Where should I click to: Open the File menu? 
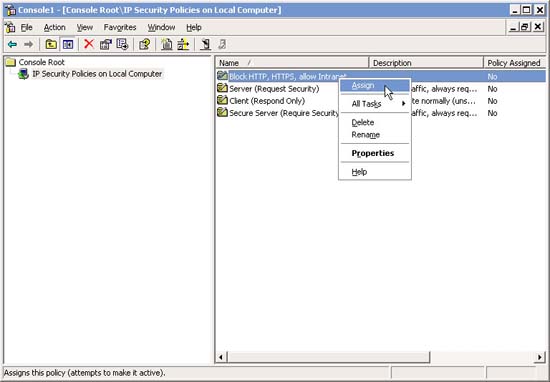pos(27,27)
